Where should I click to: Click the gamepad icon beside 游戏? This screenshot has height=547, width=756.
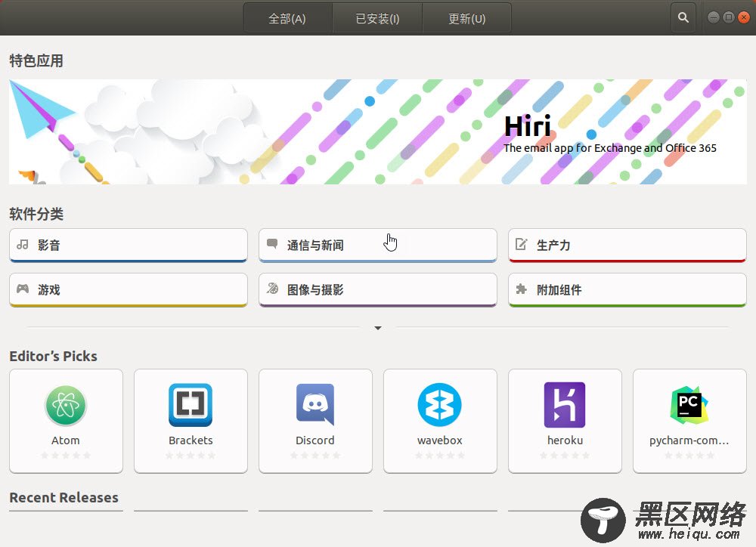coord(23,289)
